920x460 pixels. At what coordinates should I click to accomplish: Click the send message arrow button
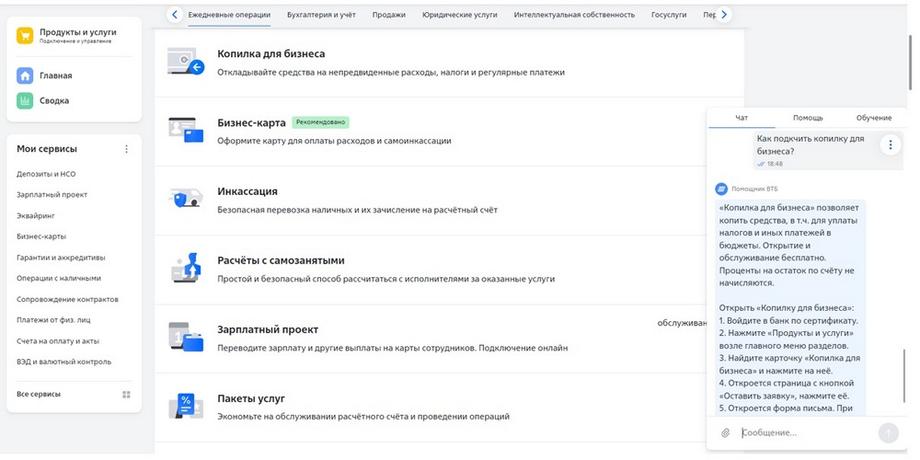[x=887, y=433]
